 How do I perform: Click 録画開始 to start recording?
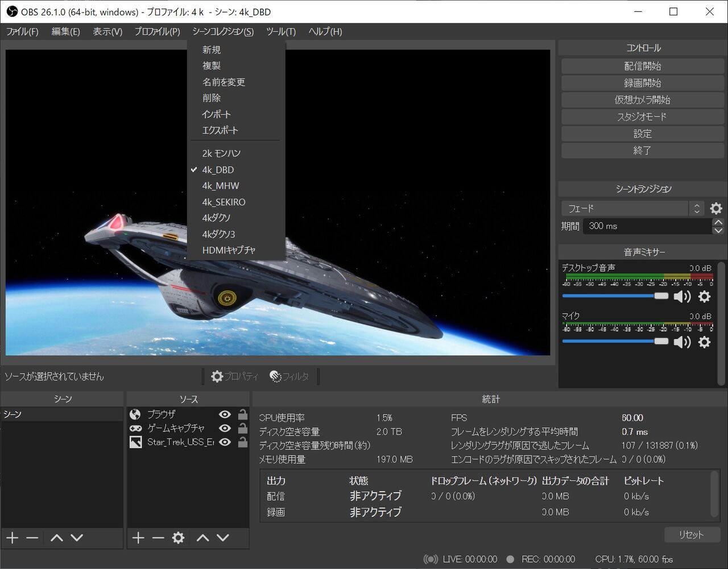pos(642,83)
